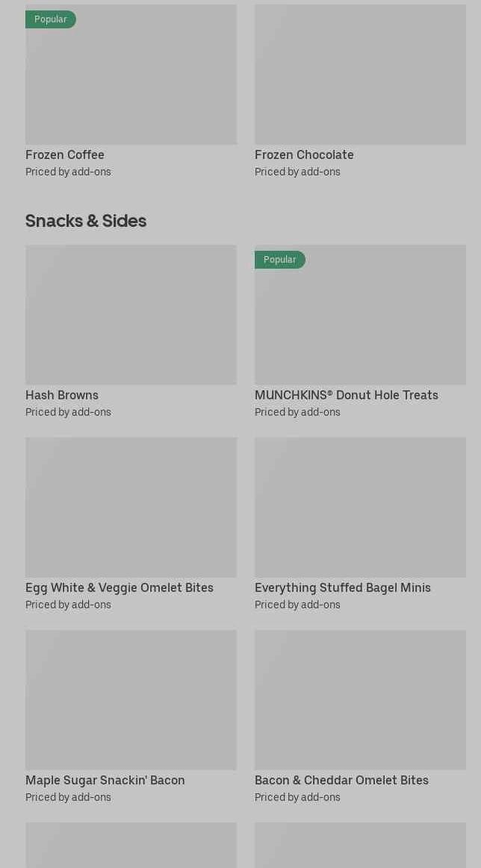Screen dimensions: 481x868
Task: Open the Frozen Chocolate name link
Action: click(x=304, y=154)
